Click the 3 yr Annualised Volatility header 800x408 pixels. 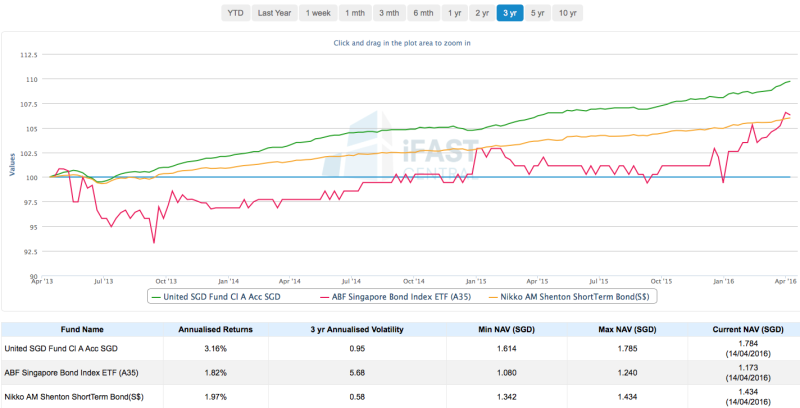(x=357, y=329)
